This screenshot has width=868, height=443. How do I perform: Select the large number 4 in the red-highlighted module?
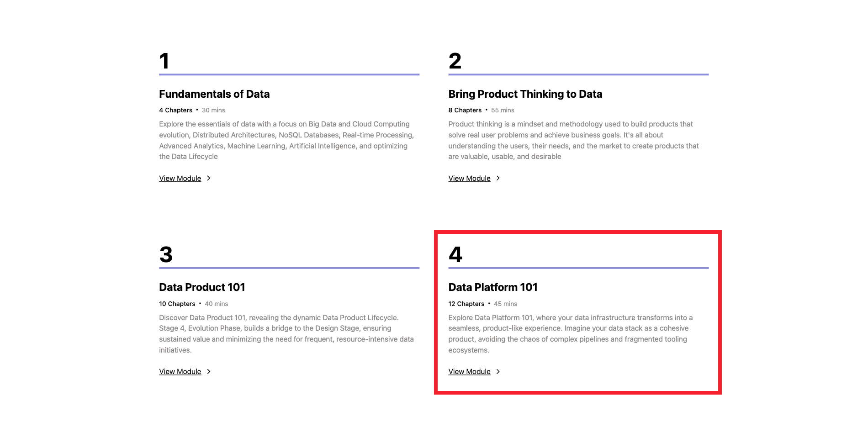(x=455, y=254)
